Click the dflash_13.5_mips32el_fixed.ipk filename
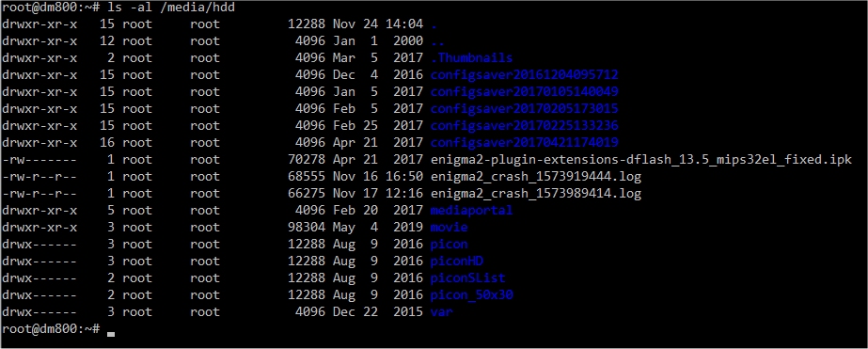The width and height of the screenshot is (868, 349). (x=641, y=160)
